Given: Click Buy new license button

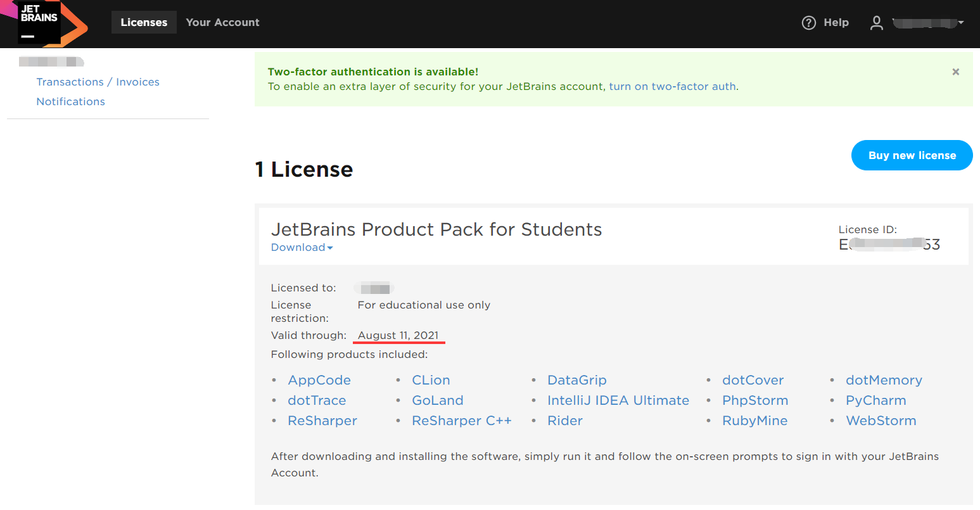Looking at the screenshot, I should coord(912,155).
